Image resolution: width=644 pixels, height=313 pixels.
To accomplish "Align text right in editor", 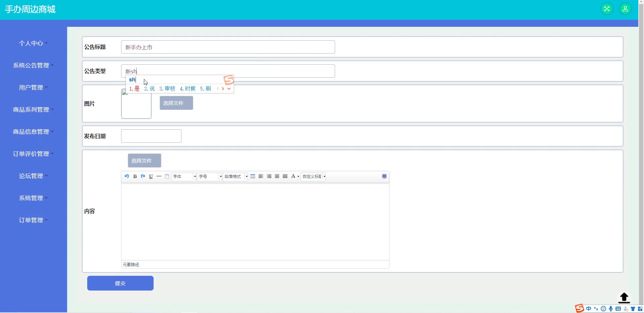I will click(x=269, y=176).
